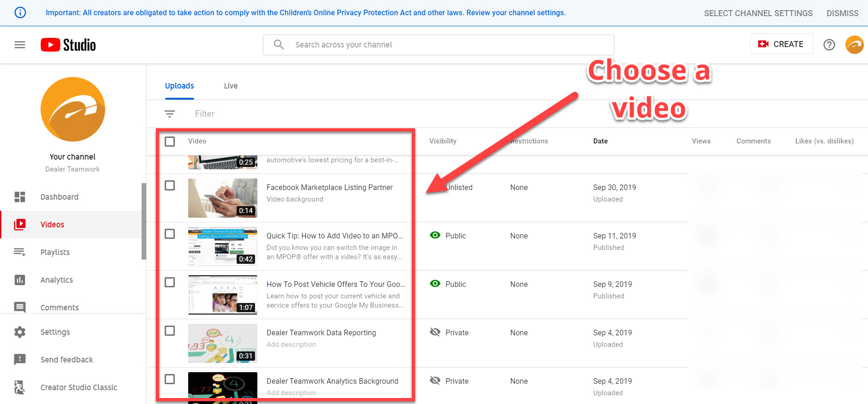This screenshot has height=404, width=868.
Task: Check the Facebook Marketplace Listing Partner video
Action: [170, 185]
